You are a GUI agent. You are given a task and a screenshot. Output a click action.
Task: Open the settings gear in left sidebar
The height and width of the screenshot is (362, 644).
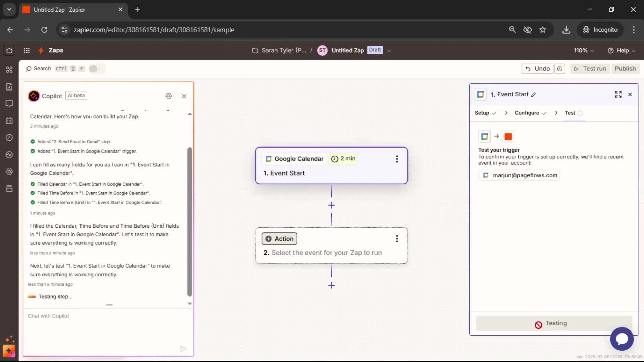tap(9, 172)
